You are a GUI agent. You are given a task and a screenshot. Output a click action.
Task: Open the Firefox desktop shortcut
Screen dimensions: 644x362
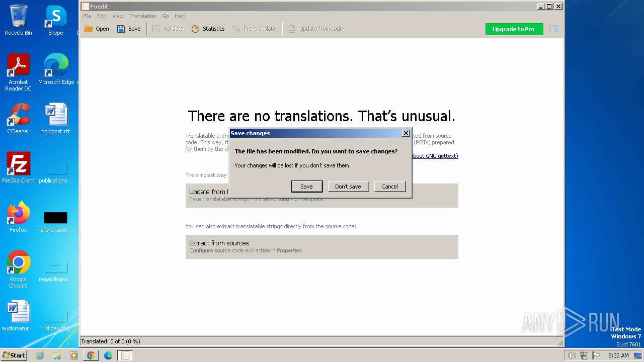click(18, 217)
